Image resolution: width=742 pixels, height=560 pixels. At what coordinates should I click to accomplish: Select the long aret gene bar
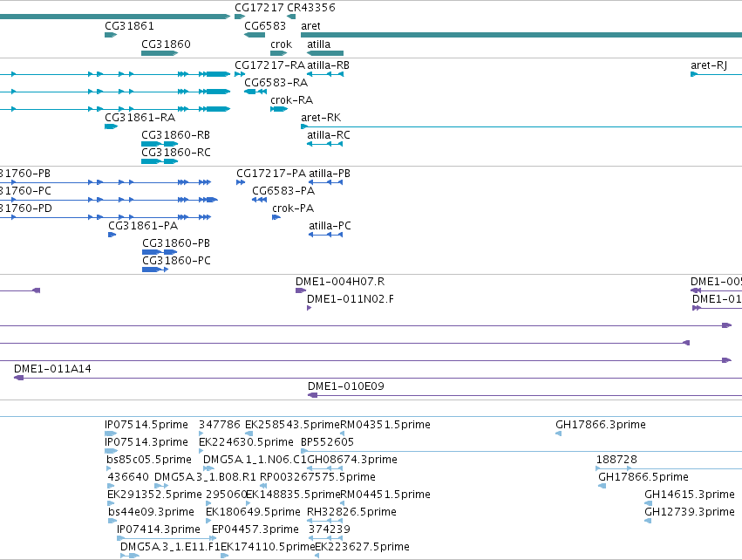[521, 35]
